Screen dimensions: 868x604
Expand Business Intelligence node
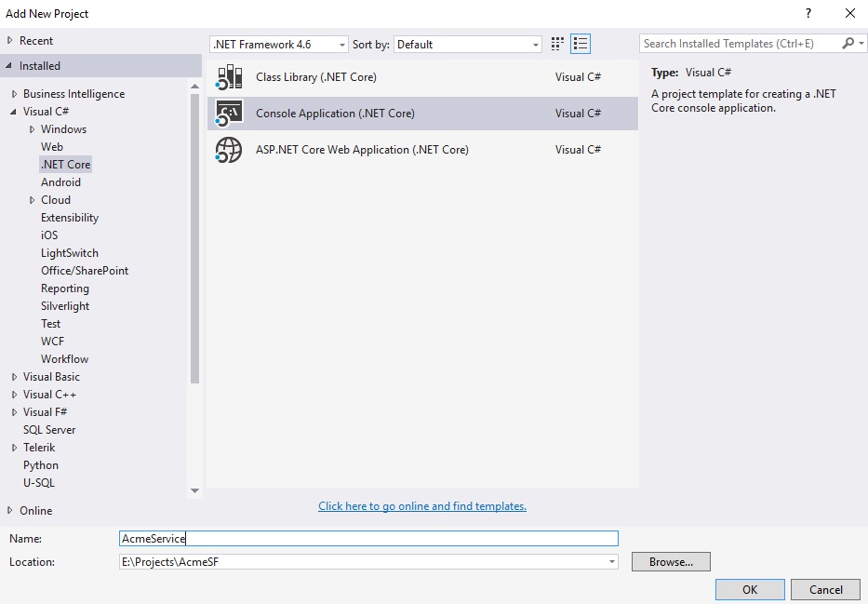[14, 94]
